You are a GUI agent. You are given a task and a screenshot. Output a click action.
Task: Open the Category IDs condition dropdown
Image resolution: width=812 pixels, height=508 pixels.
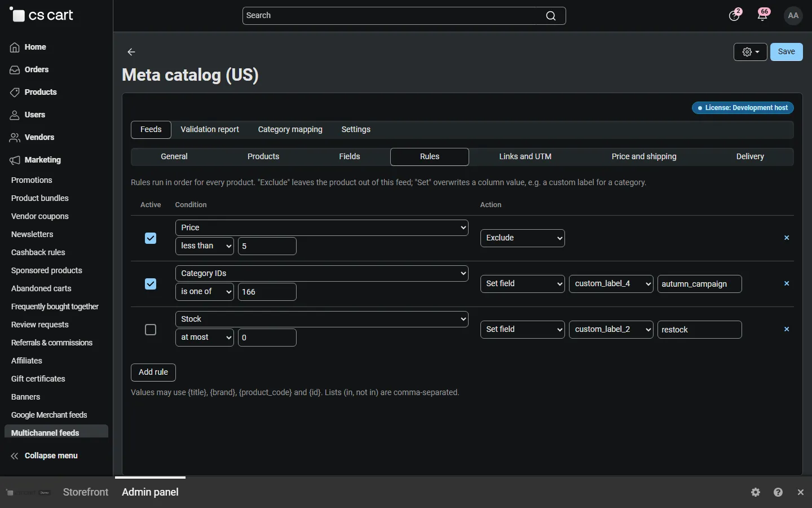[322, 273]
